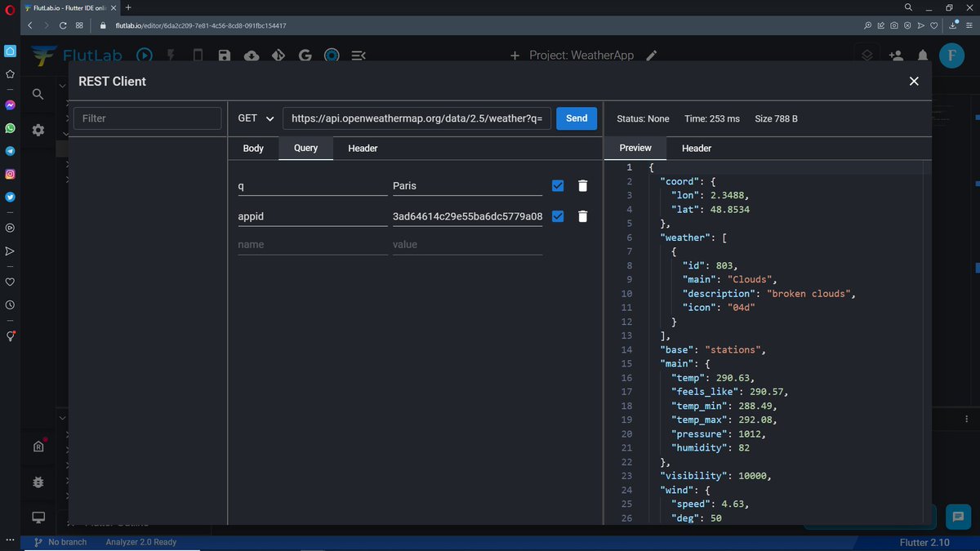Click the No branch status item

pos(60,542)
